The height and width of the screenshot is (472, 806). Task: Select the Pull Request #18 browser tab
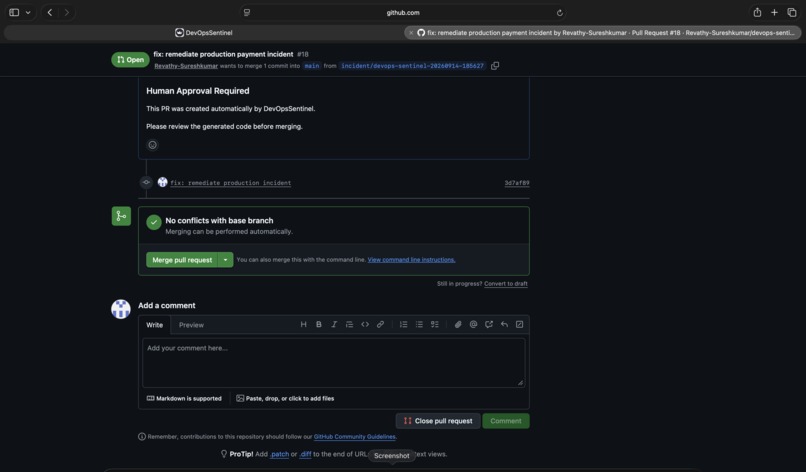click(602, 32)
